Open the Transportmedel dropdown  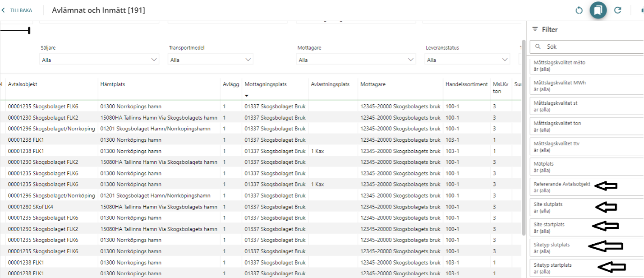(211, 60)
